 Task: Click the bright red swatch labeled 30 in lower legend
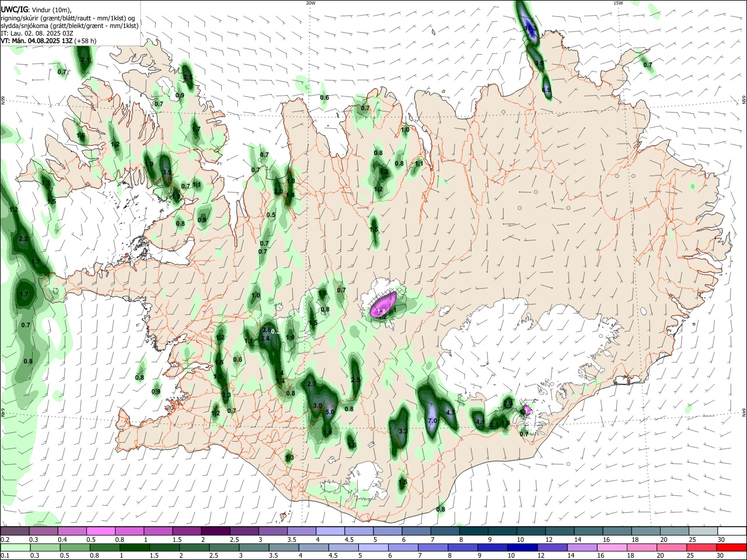point(731,547)
